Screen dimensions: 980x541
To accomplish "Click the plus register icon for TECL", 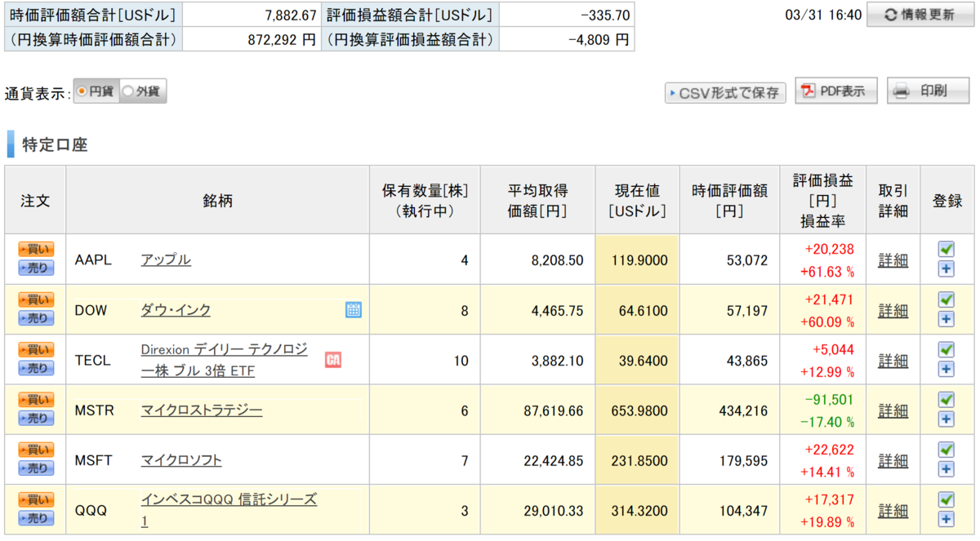I will point(947,369).
